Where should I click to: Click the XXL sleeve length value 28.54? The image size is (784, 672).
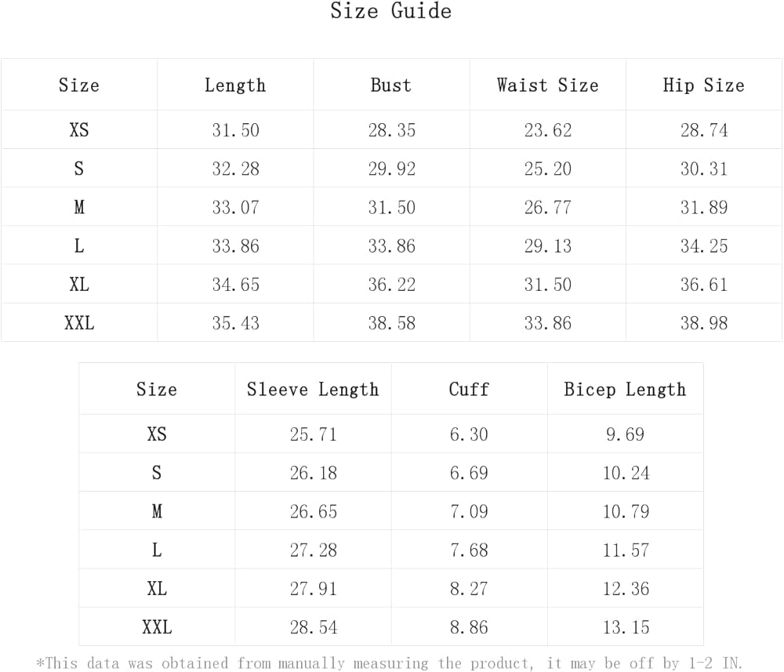point(314,627)
